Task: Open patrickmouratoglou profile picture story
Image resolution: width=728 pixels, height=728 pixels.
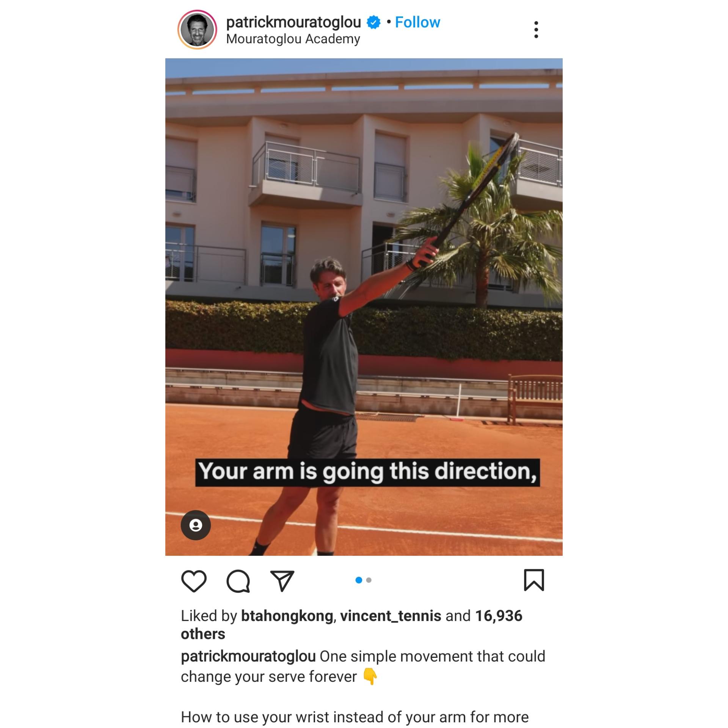Action: pos(197,30)
